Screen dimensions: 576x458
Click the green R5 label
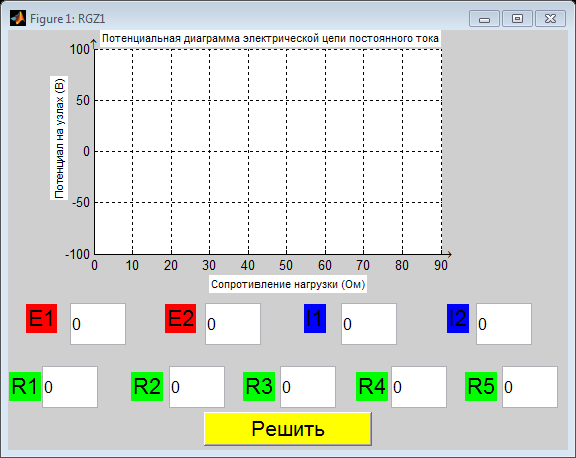pos(481,386)
